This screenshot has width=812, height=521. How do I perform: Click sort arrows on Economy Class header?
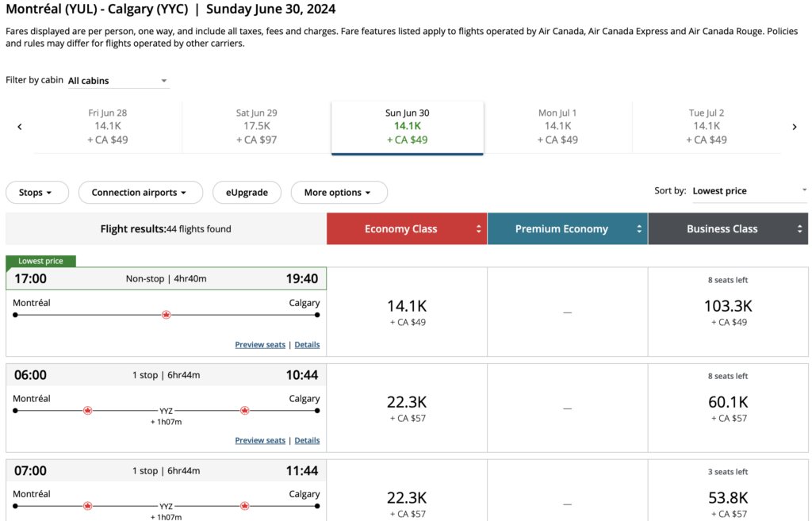click(479, 229)
